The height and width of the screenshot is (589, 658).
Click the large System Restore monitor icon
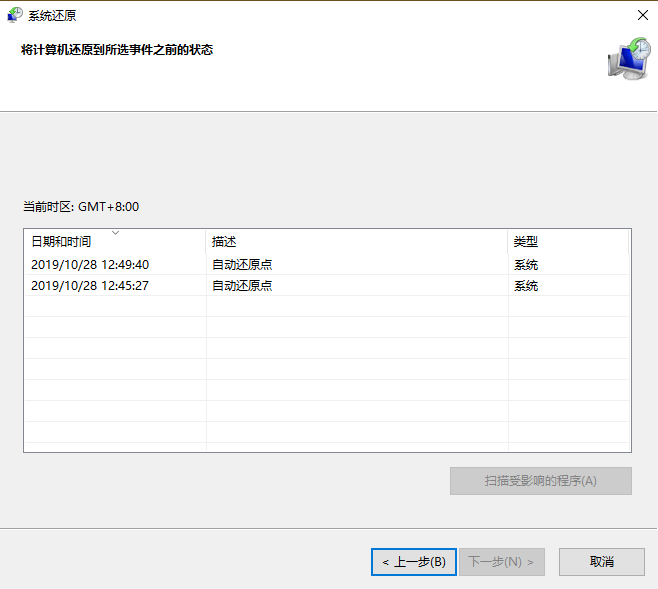629,59
